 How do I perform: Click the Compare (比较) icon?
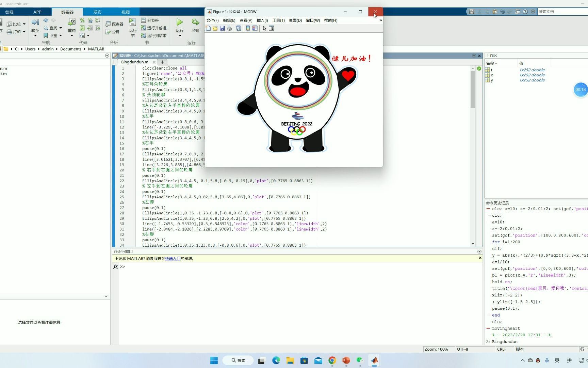[10, 24]
